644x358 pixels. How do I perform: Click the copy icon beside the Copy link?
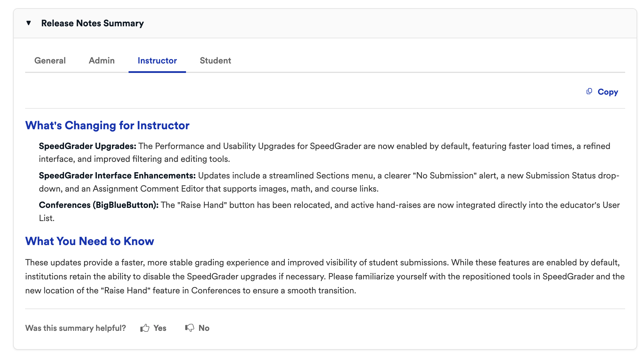(x=589, y=91)
